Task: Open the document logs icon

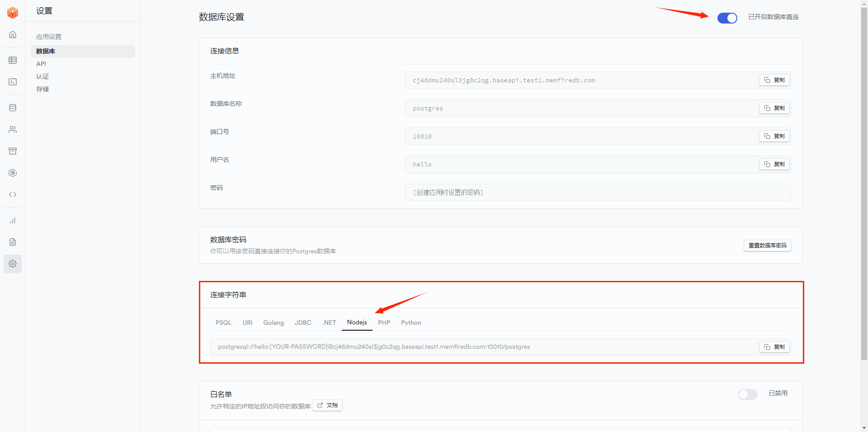Action: (13, 242)
